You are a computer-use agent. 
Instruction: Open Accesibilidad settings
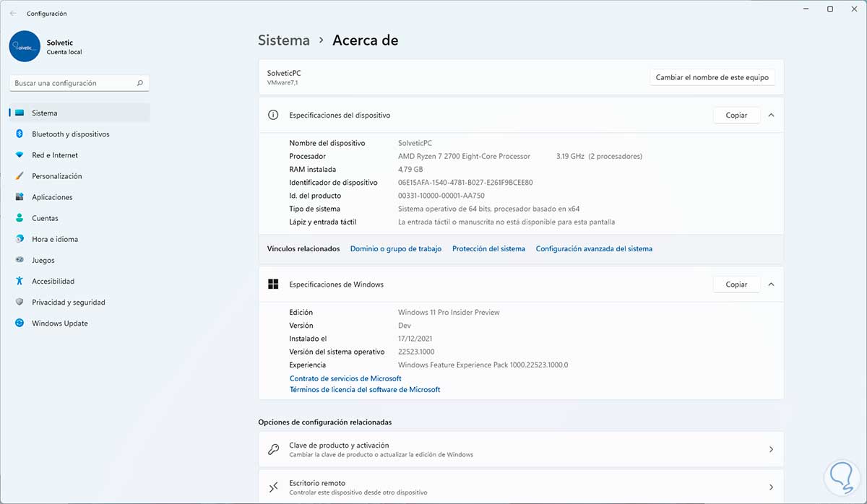[79, 282]
